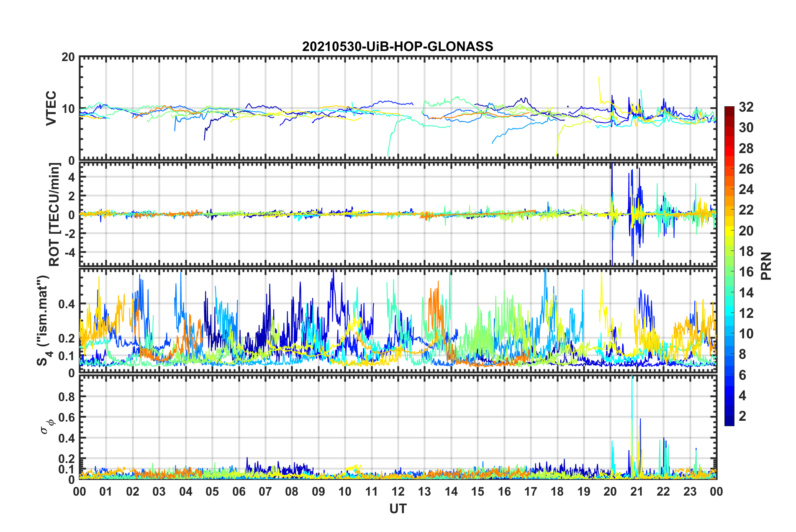Select the ROT [TECU/min] y-axis label
Viewport: 796px width, 532px height.
pos(54,214)
